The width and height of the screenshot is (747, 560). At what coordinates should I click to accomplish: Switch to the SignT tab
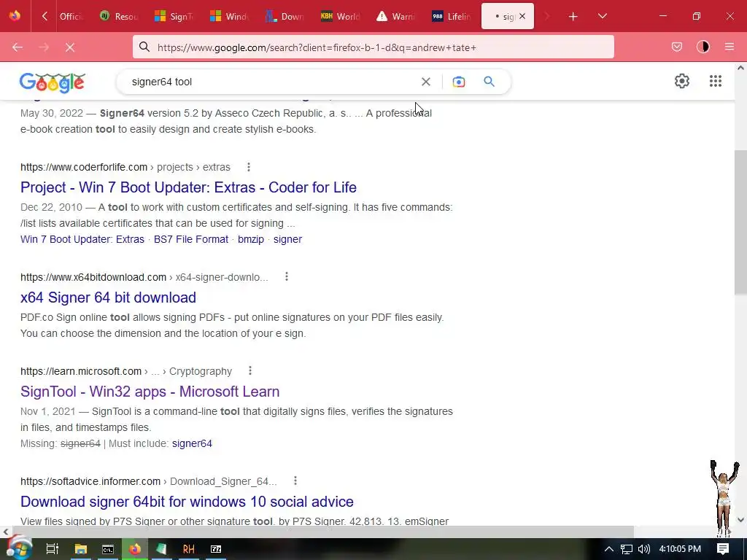[x=174, y=16]
